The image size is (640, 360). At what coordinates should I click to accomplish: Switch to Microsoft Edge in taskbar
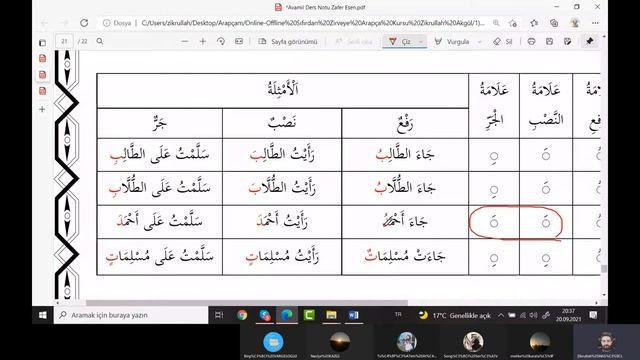point(287,315)
